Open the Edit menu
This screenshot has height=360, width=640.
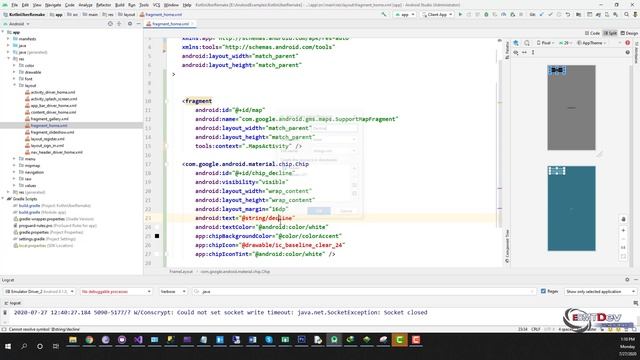[25, 5]
